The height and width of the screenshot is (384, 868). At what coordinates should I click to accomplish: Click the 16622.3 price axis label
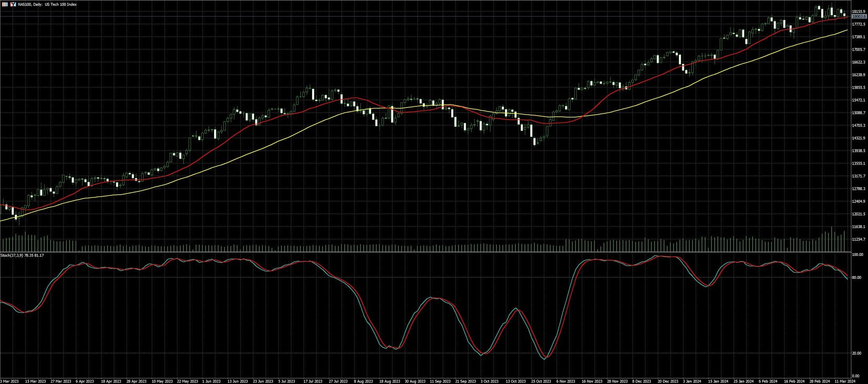(x=859, y=62)
